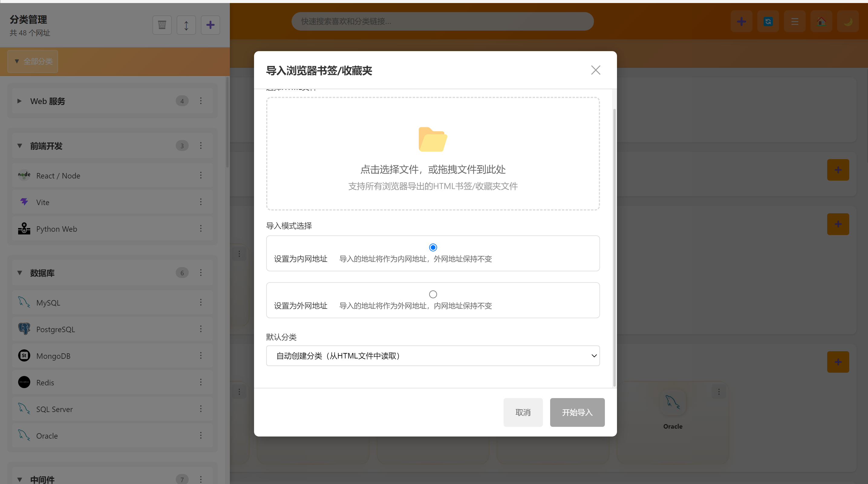The image size is (868, 484).
Task: Open options menu for Web 服务 category
Action: pyautogui.click(x=201, y=101)
